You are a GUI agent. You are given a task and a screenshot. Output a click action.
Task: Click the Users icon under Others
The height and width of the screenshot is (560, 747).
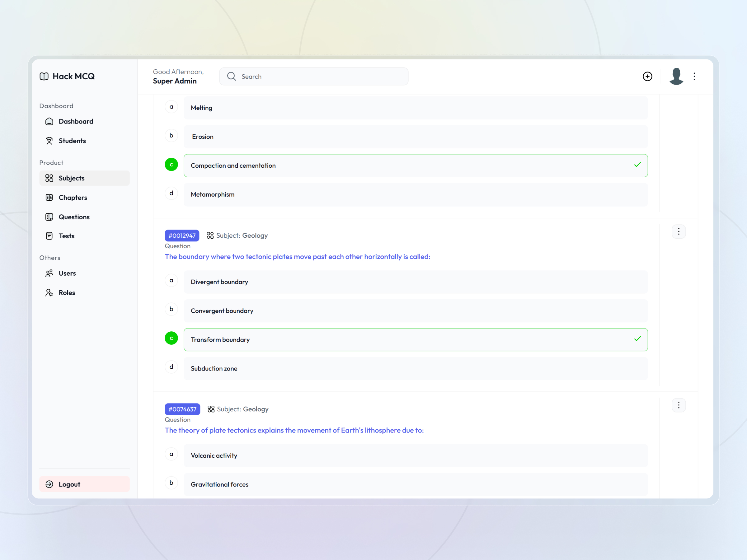[49, 273]
